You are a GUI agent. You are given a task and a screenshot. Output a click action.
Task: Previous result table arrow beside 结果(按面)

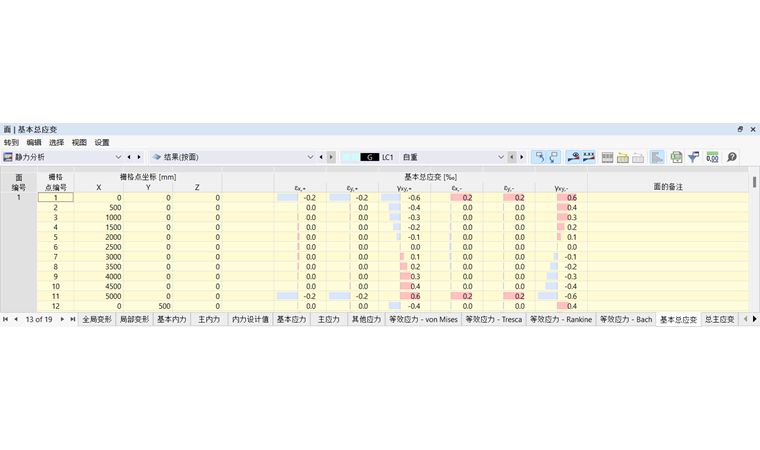[x=321, y=157]
